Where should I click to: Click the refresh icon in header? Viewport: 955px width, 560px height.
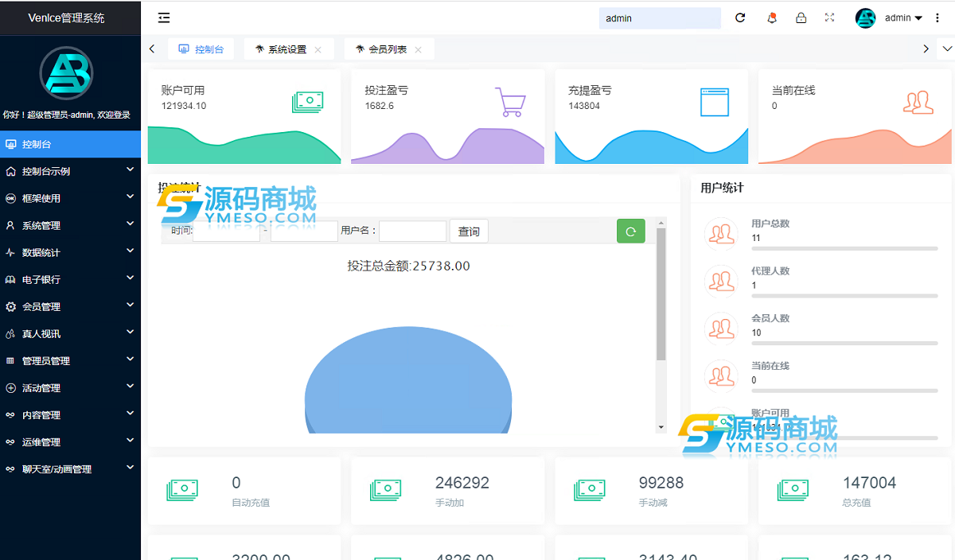click(740, 17)
